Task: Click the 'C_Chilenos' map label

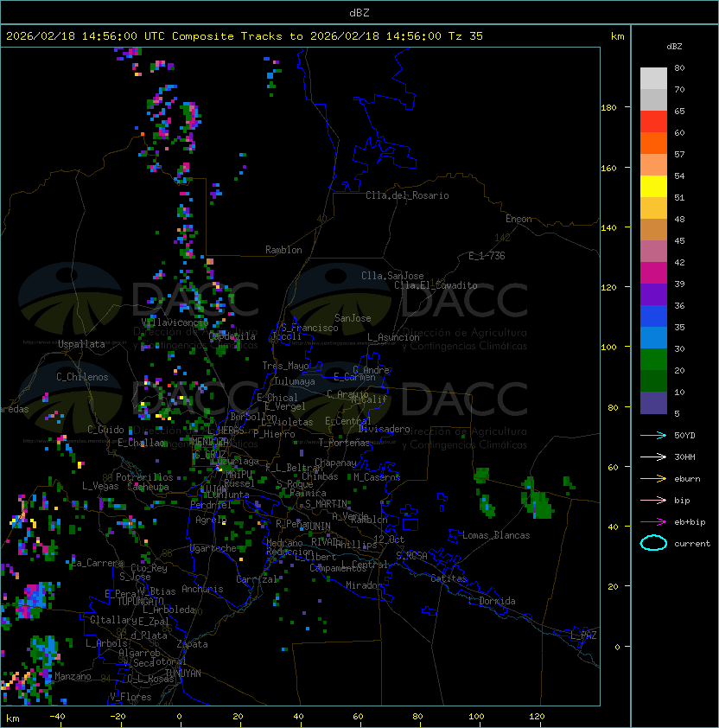Action: pos(82,377)
